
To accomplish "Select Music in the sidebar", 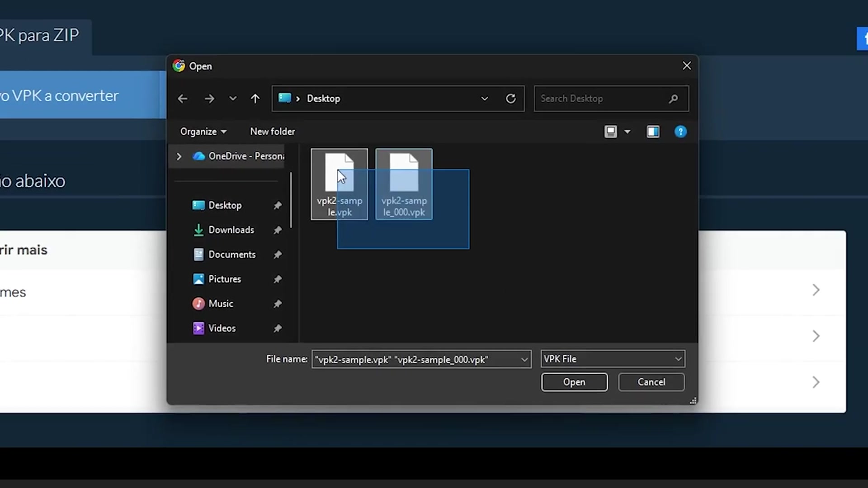I will [x=221, y=304].
